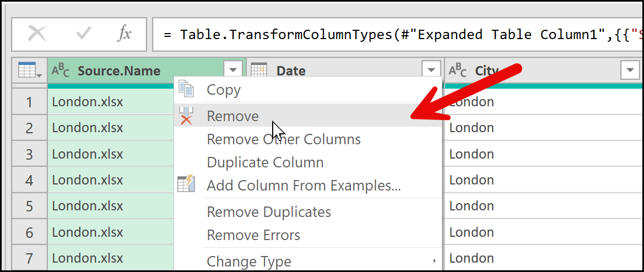644x272 pixels.
Task: Click the Date column type icon
Action: point(259,70)
